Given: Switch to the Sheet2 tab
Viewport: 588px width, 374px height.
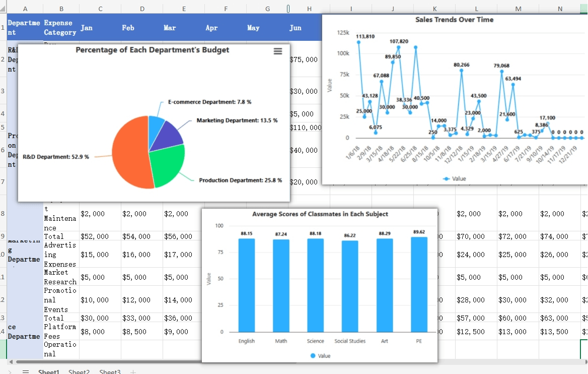Looking at the screenshot, I should pos(79,371).
